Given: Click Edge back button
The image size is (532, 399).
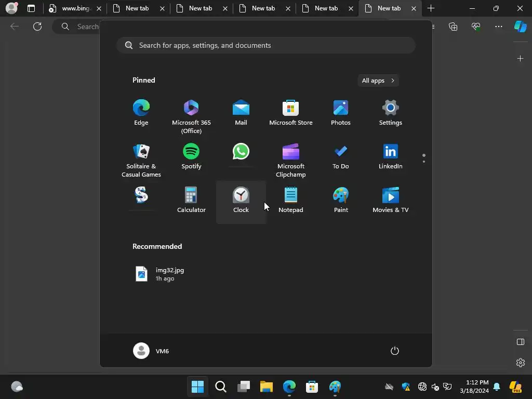Looking at the screenshot, I should tap(14, 26).
